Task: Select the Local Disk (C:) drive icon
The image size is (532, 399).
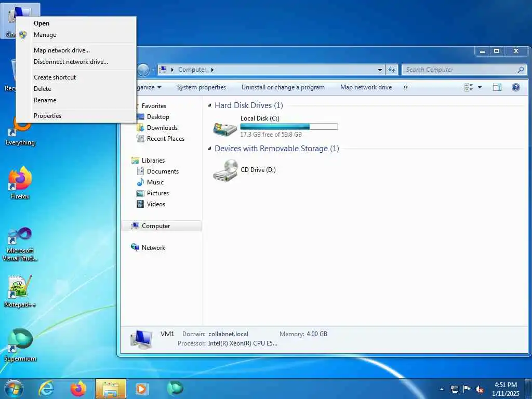Action: [x=225, y=129]
